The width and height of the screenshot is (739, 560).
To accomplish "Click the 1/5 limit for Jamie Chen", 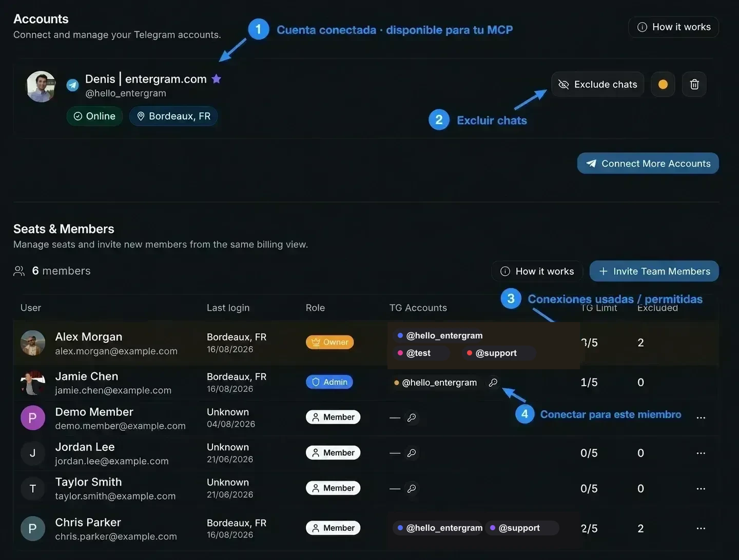I will (x=589, y=383).
